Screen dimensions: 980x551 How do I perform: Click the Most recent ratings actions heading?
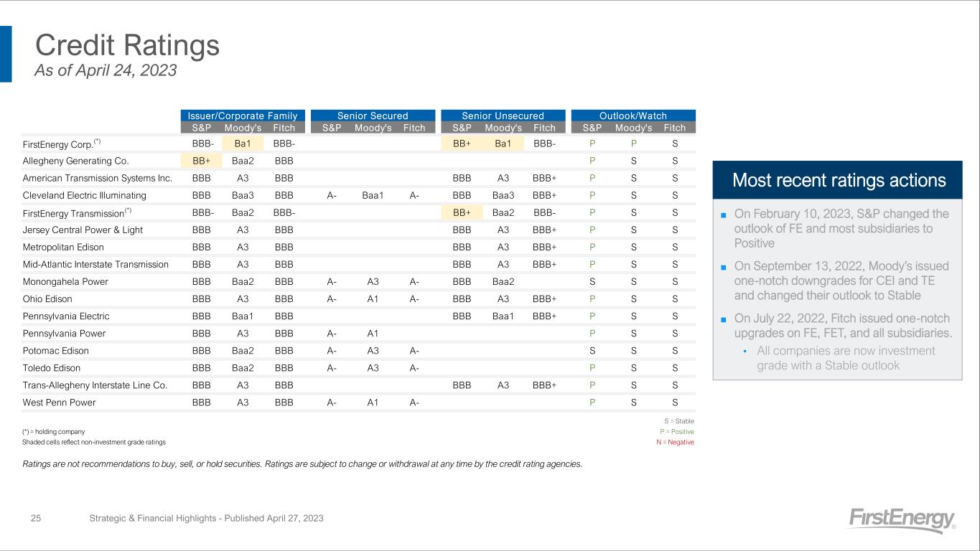click(x=839, y=180)
